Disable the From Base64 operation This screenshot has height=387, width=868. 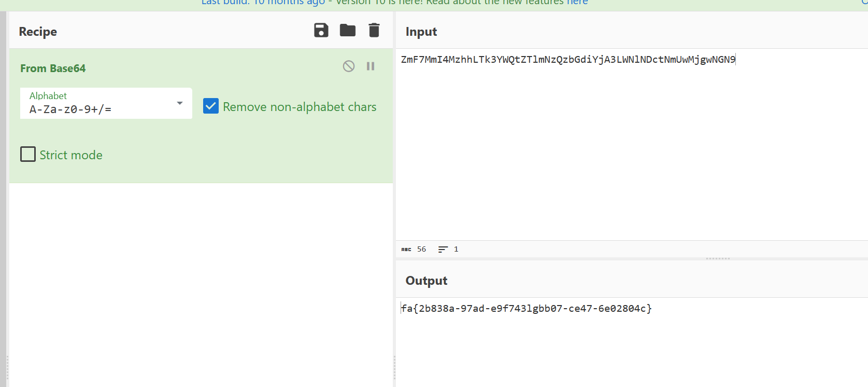pyautogui.click(x=349, y=66)
